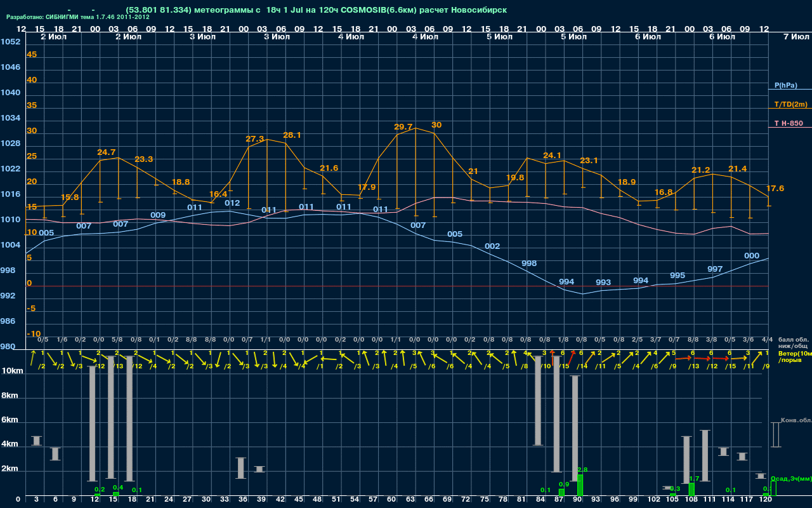812x508 pixels.
Task: Click the 986 pressure axis value
Action: 8,321
